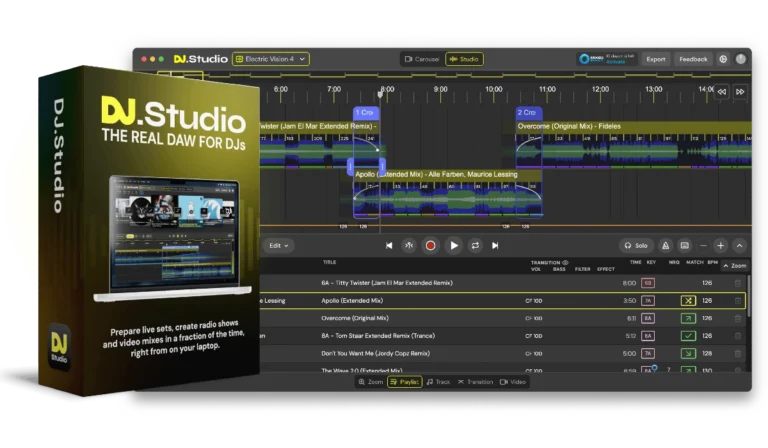Select the 1 Cro transition marker
The width and height of the screenshot is (768, 448).
click(365, 113)
